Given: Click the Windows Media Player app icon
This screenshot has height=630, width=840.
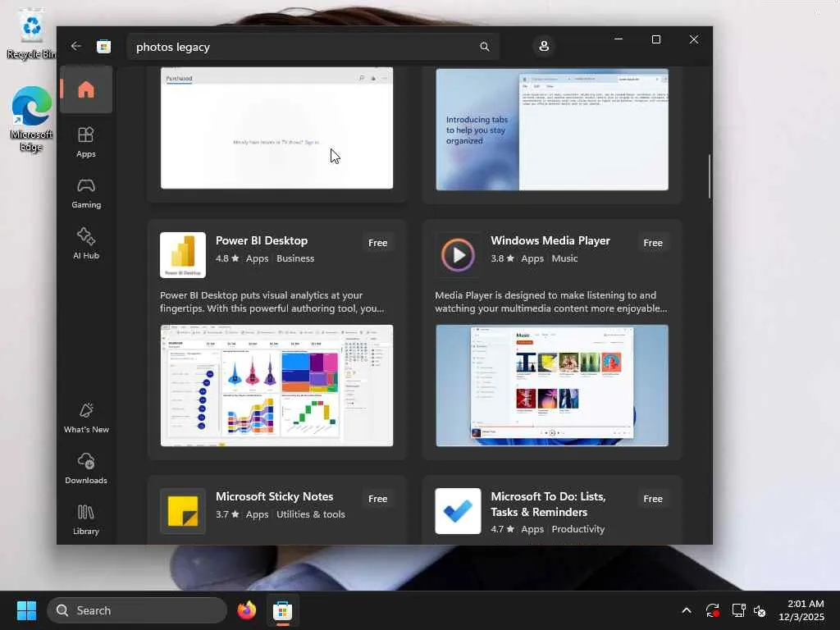Looking at the screenshot, I should [458, 255].
